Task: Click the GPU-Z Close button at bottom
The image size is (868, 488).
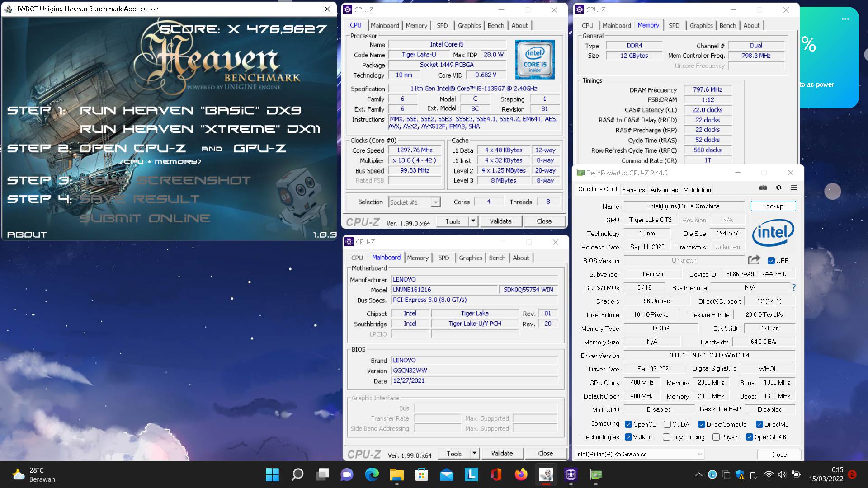Action: coord(779,455)
